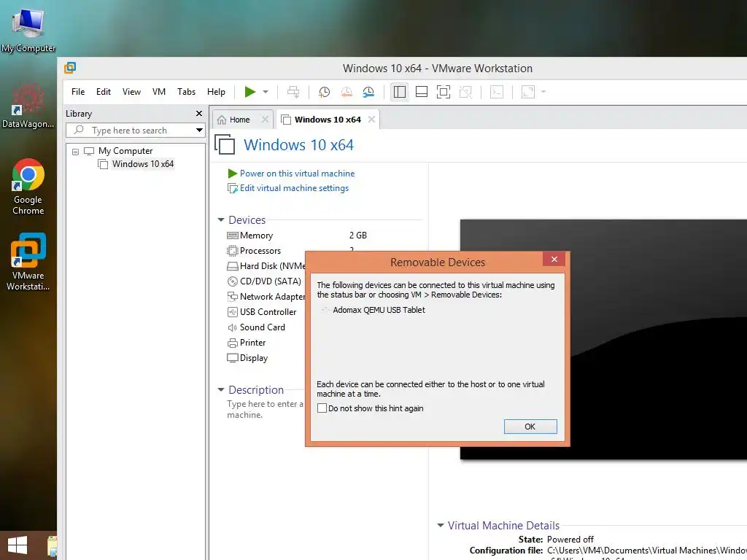Click the Send Ctrl+Alt+Del toolbar icon
This screenshot has width=747, height=560.
[293, 92]
